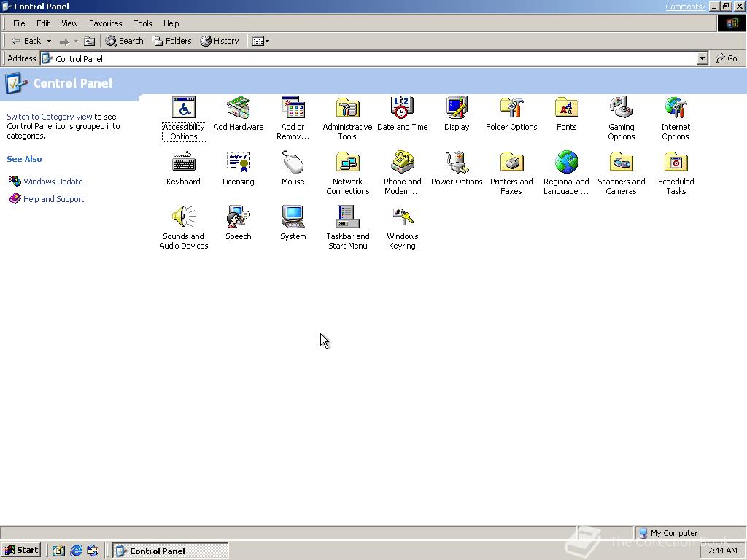This screenshot has height=560, width=747.
Task: Open the Views dropdown button
Action: 260,41
